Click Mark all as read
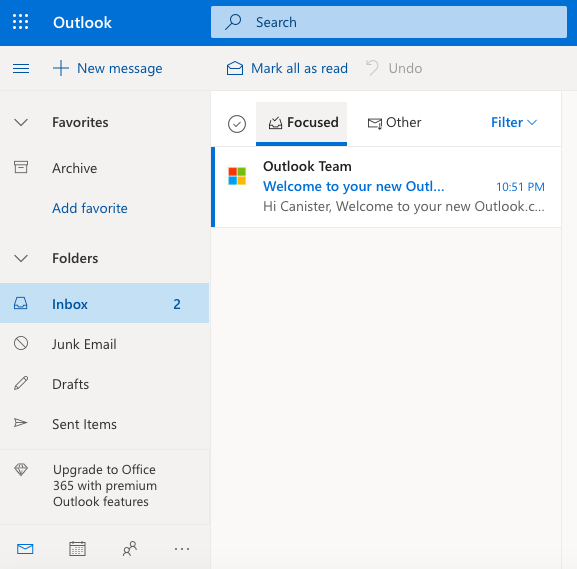577x569 pixels. (x=287, y=68)
